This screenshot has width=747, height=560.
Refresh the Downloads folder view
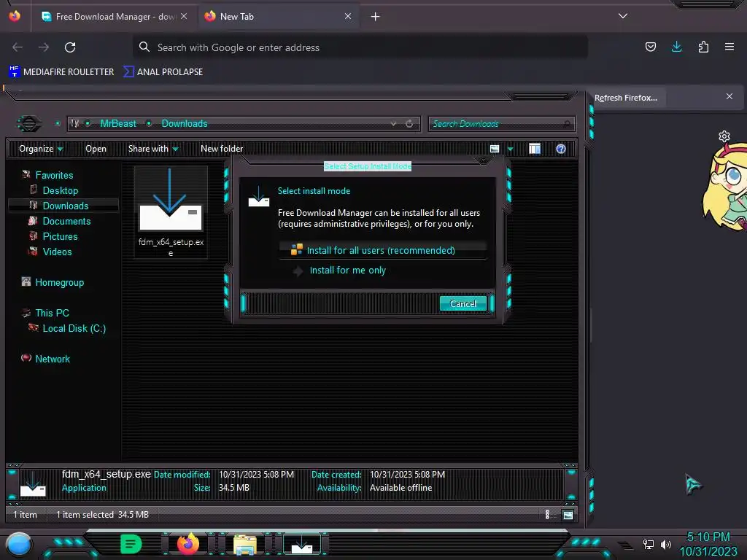pyautogui.click(x=409, y=124)
